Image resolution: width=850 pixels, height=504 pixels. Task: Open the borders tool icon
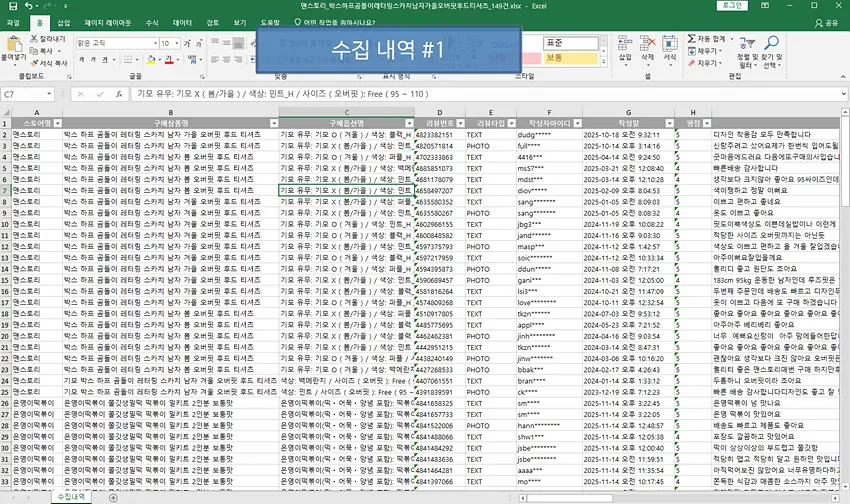click(128, 59)
